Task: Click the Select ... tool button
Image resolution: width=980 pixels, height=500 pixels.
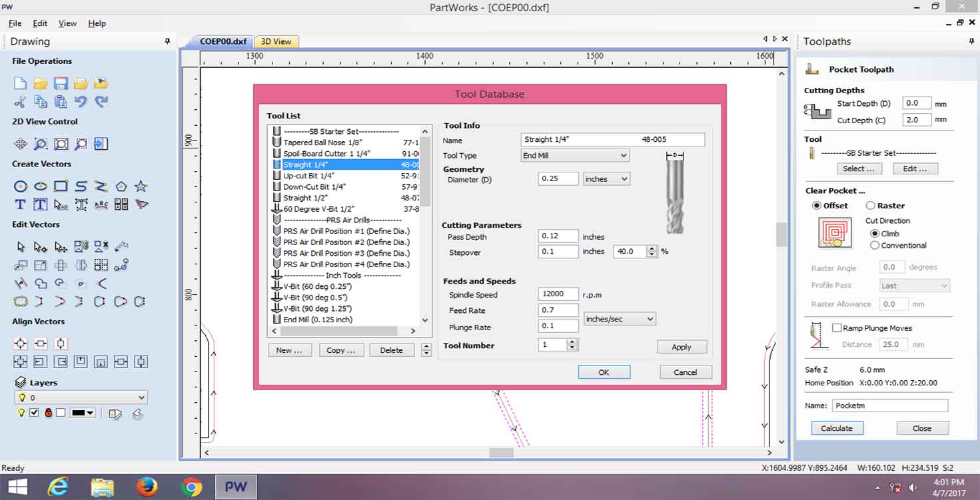Action: point(858,169)
